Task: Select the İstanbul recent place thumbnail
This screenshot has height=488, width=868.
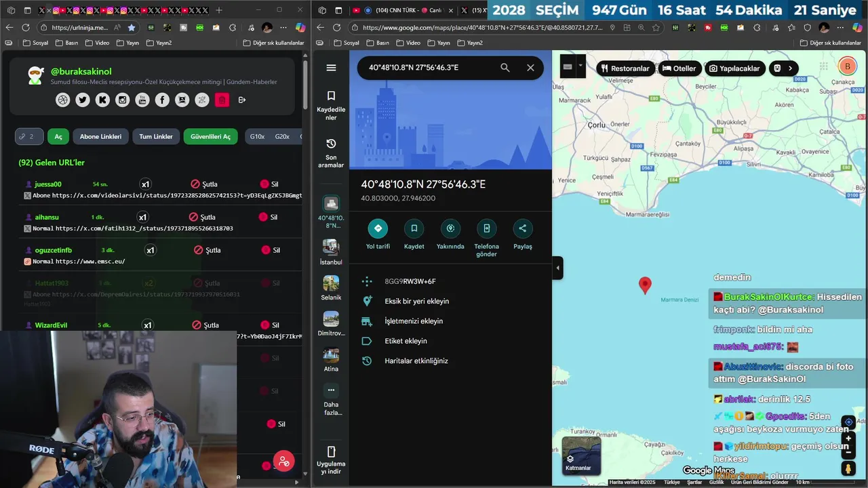Action: click(331, 247)
